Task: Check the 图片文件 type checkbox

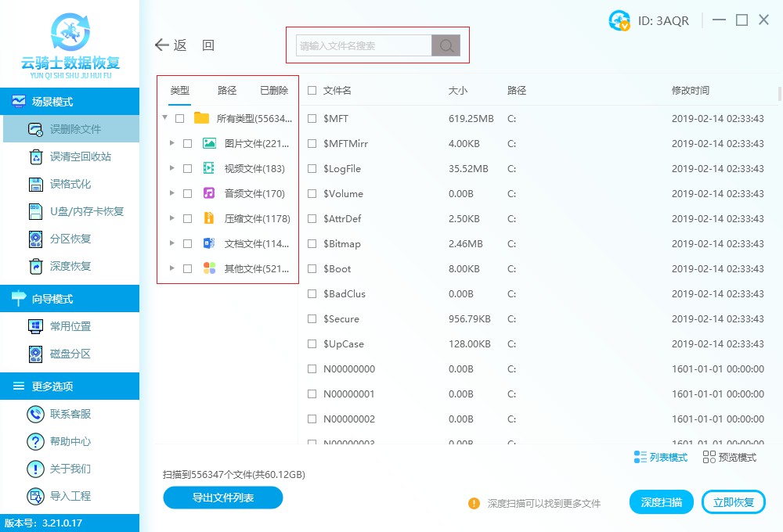Action: (x=186, y=143)
